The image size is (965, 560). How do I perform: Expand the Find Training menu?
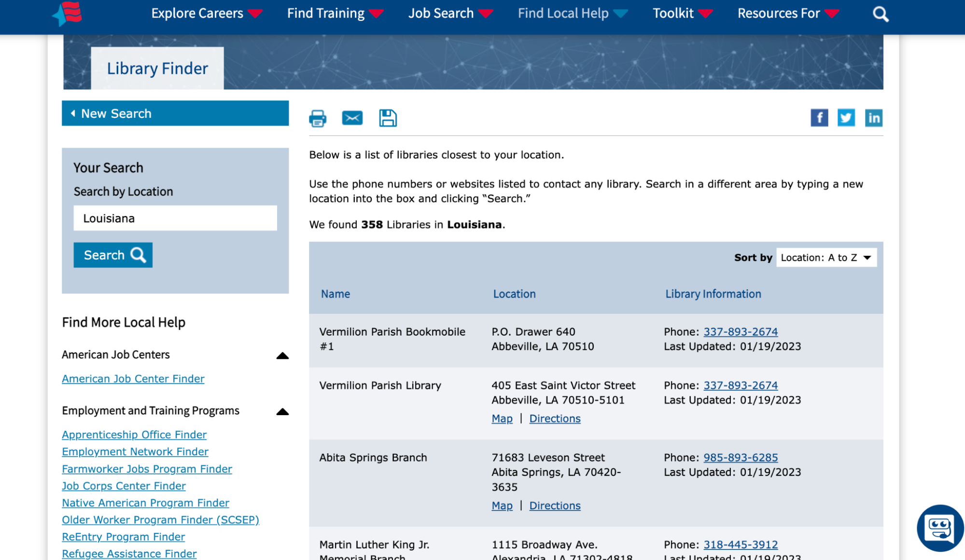[335, 14]
